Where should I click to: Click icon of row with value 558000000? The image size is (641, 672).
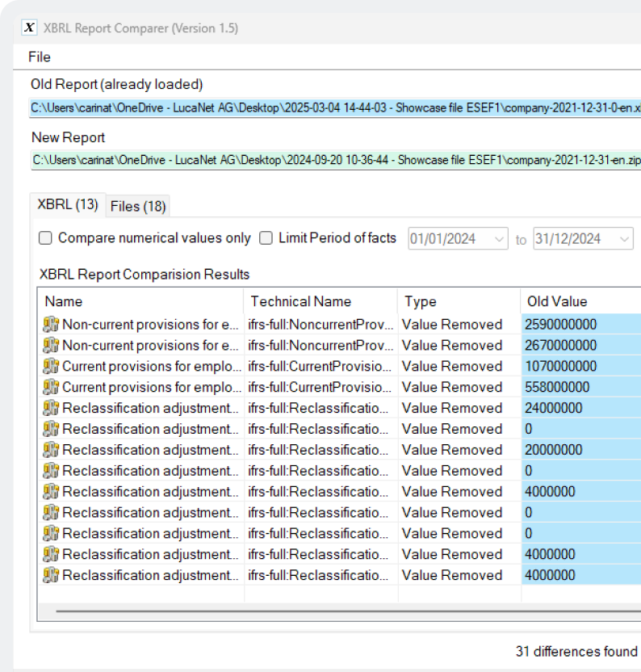(51, 388)
